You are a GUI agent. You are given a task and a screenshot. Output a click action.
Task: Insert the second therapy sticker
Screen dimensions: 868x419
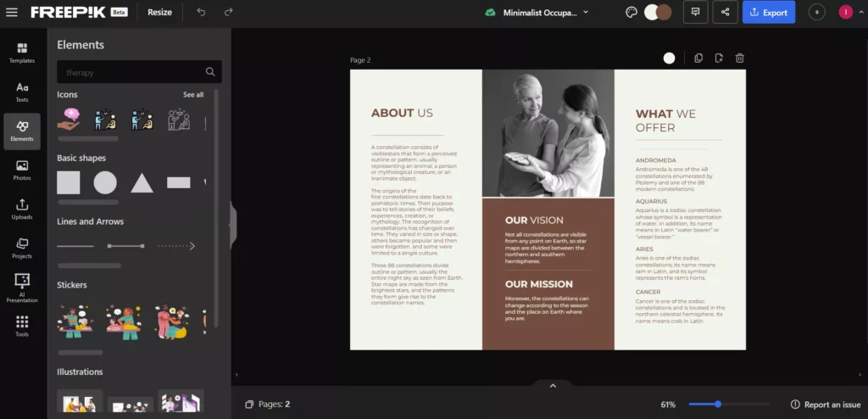point(124,321)
